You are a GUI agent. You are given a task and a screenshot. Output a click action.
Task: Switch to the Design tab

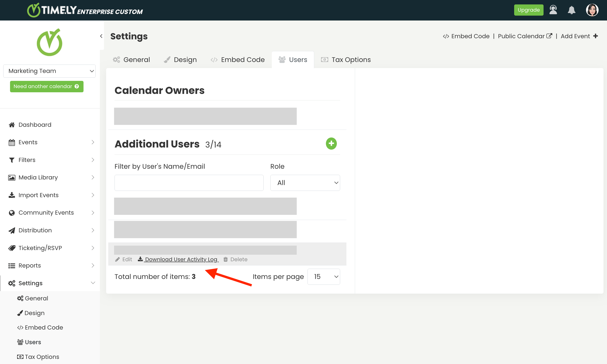[180, 60]
